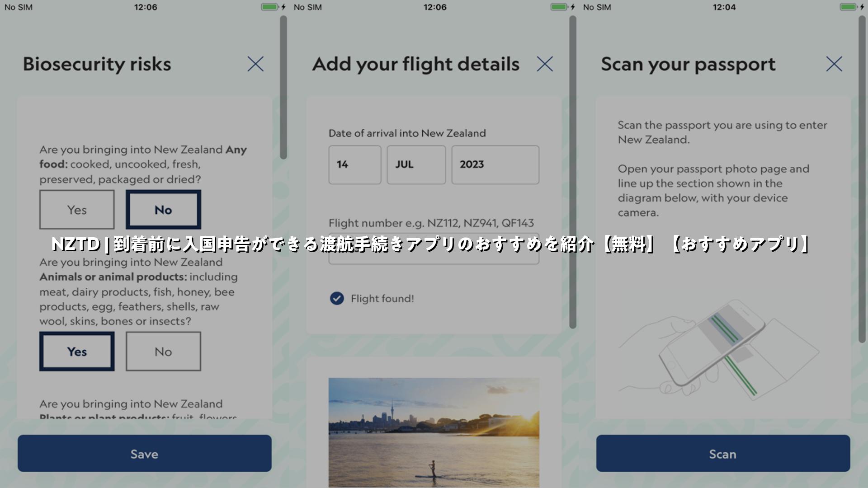868x488 pixels.
Task: Close the Add your flight details screen
Action: (x=545, y=64)
